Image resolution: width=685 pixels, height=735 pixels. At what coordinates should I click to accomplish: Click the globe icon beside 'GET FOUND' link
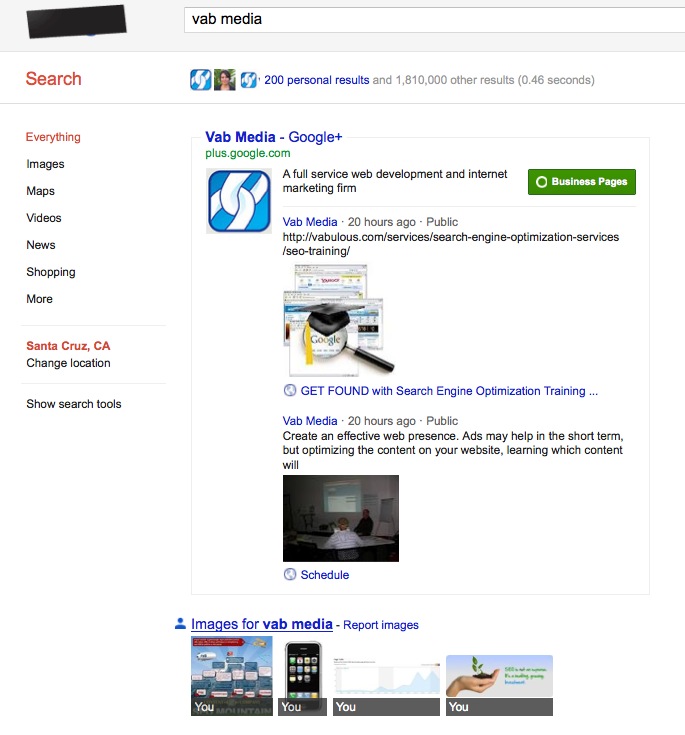coord(290,390)
